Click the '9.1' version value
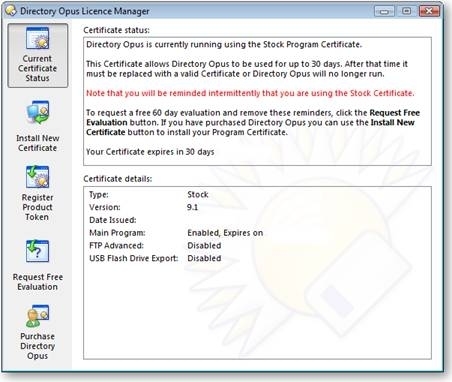This screenshot has height=382, width=452. pos(192,207)
